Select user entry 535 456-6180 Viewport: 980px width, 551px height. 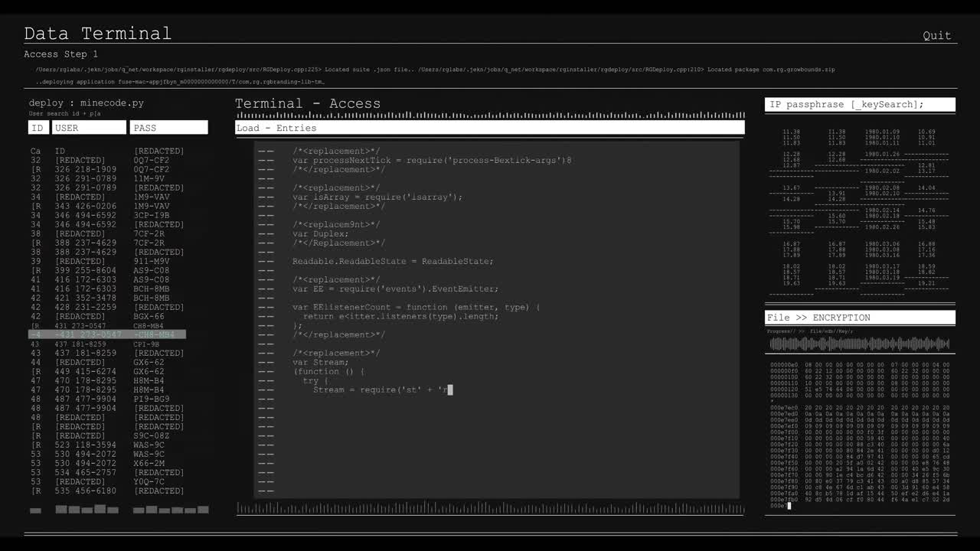tap(86, 491)
